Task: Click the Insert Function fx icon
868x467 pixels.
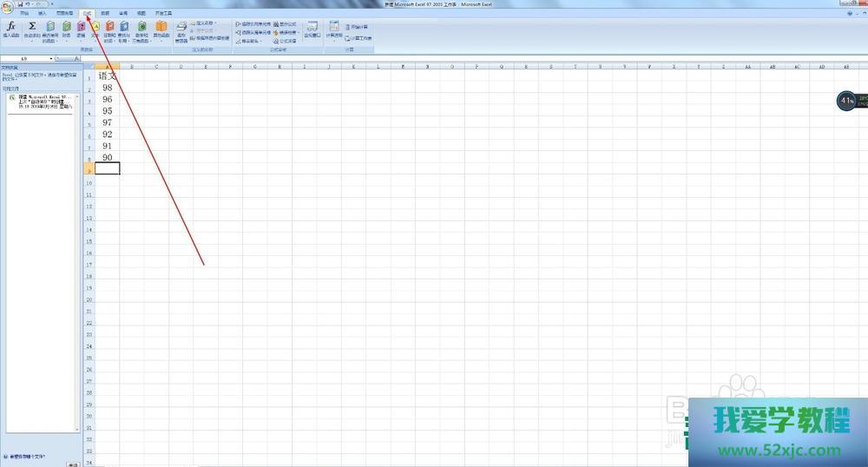Action: click(x=10, y=30)
